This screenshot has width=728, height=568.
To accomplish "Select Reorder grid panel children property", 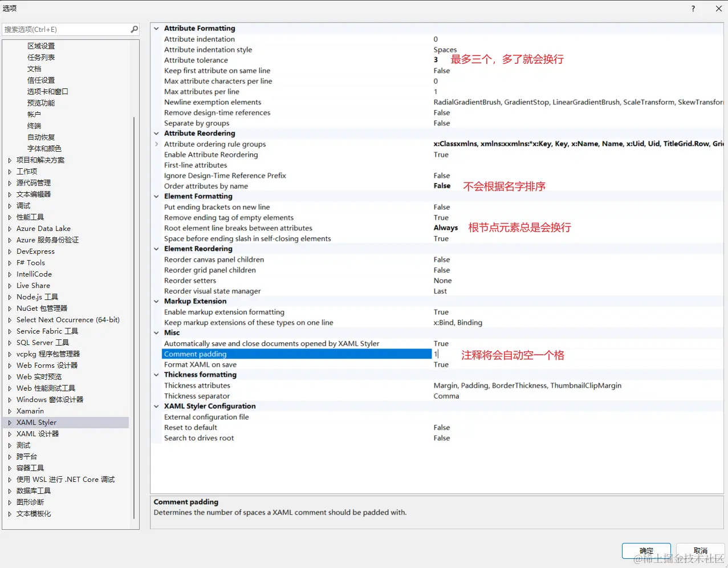I will coord(210,270).
